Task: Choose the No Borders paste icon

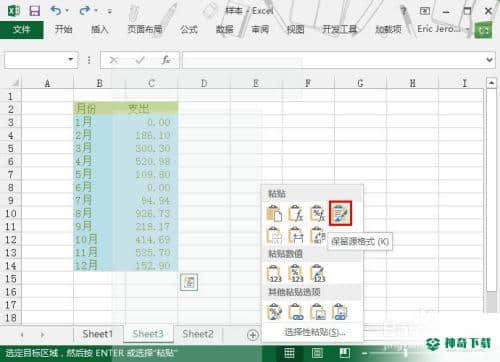Action: pyautogui.click(x=274, y=235)
